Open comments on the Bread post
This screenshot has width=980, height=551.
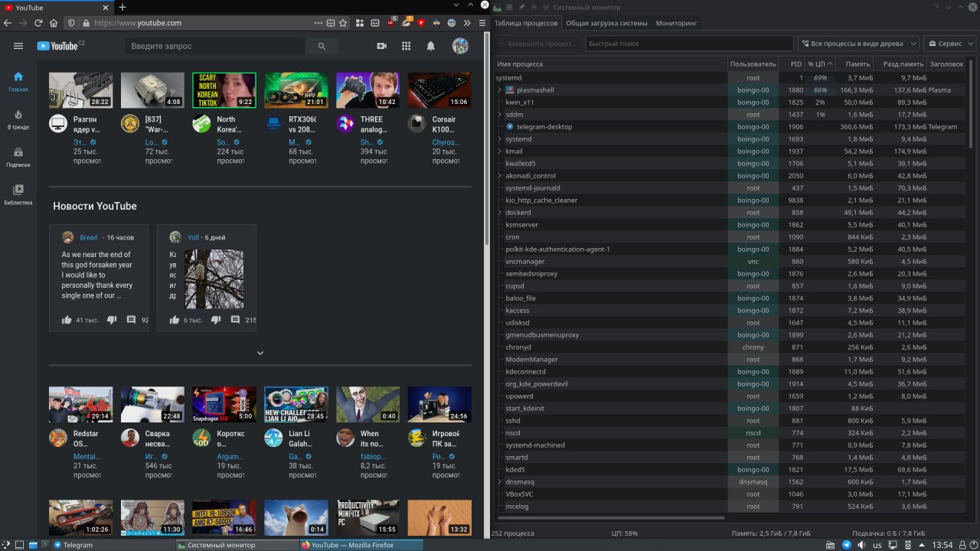pos(131,320)
